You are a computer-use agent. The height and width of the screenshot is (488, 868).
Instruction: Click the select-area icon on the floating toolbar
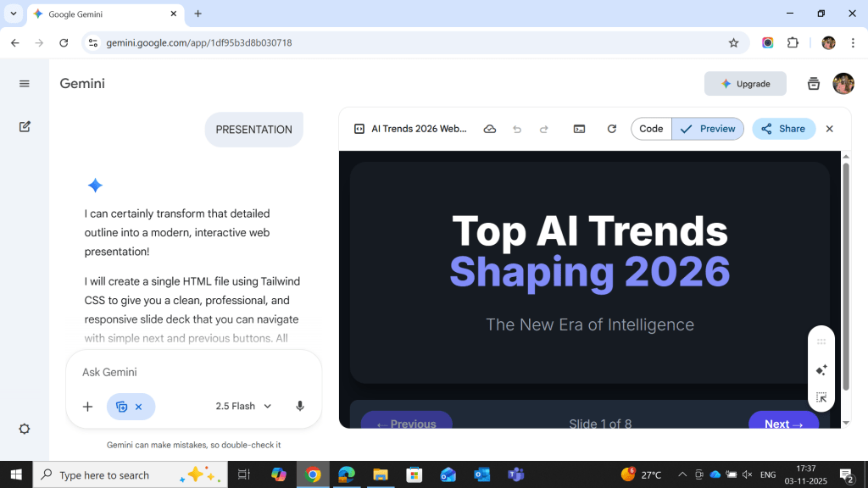(821, 397)
